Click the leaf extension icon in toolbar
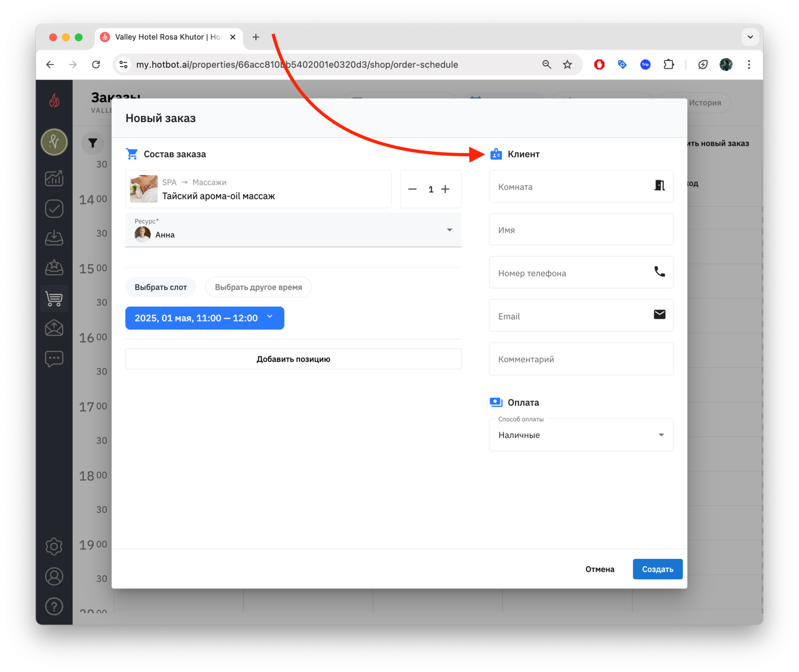799x672 pixels. [702, 64]
